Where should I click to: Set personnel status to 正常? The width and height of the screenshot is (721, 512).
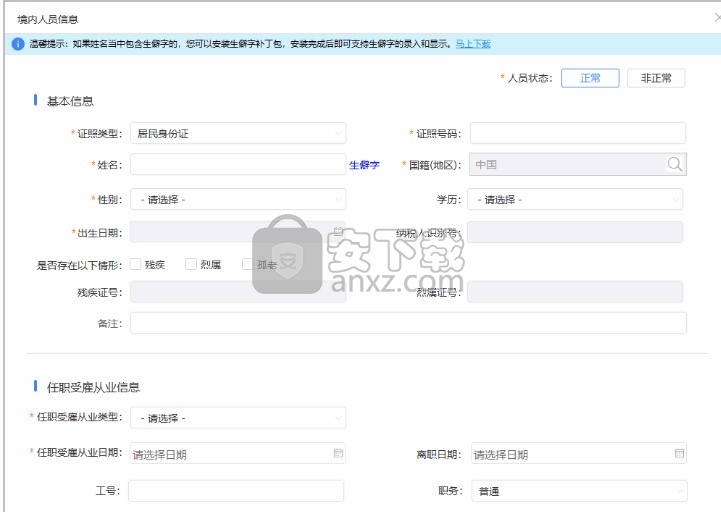point(590,78)
